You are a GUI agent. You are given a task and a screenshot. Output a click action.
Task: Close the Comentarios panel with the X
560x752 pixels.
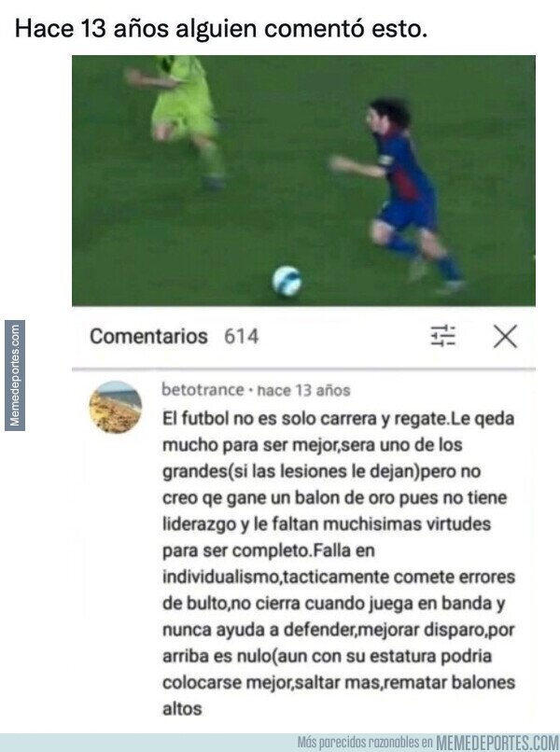505,336
